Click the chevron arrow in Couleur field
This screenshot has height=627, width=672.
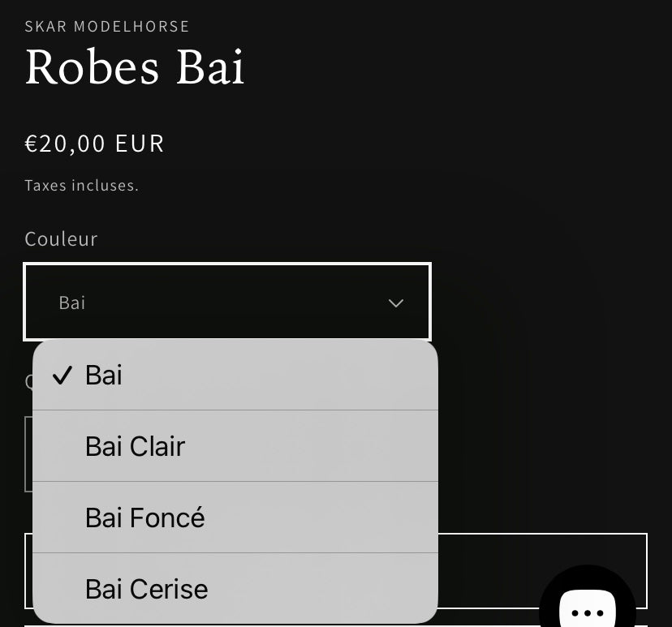pyautogui.click(x=395, y=303)
